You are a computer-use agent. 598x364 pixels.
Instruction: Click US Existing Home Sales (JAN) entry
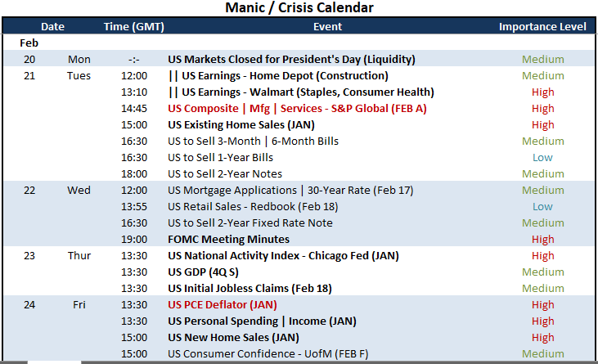tap(241, 125)
